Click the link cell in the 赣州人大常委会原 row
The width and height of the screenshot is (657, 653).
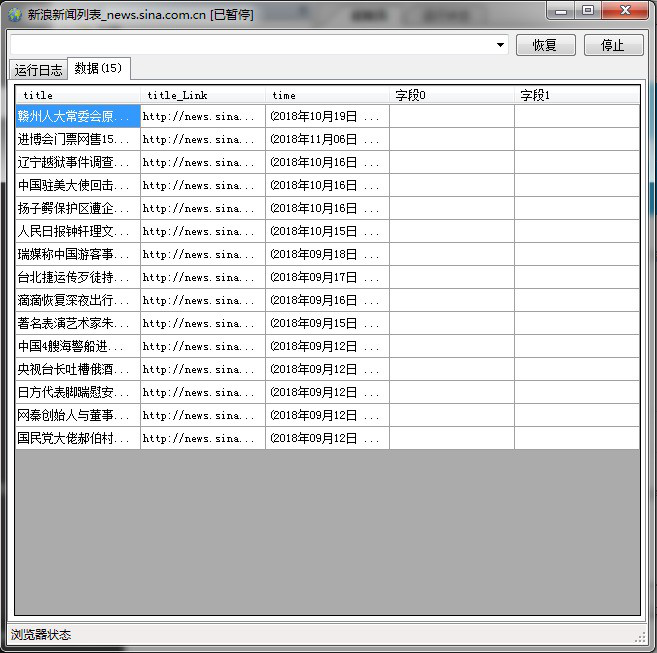(x=203, y=116)
